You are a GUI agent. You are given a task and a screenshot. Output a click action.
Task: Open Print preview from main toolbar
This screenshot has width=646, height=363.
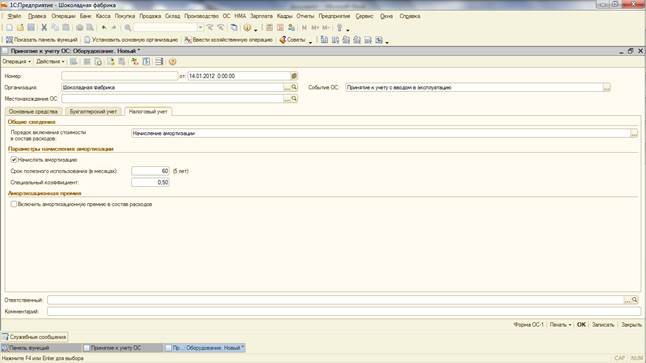pyautogui.click(x=90, y=28)
